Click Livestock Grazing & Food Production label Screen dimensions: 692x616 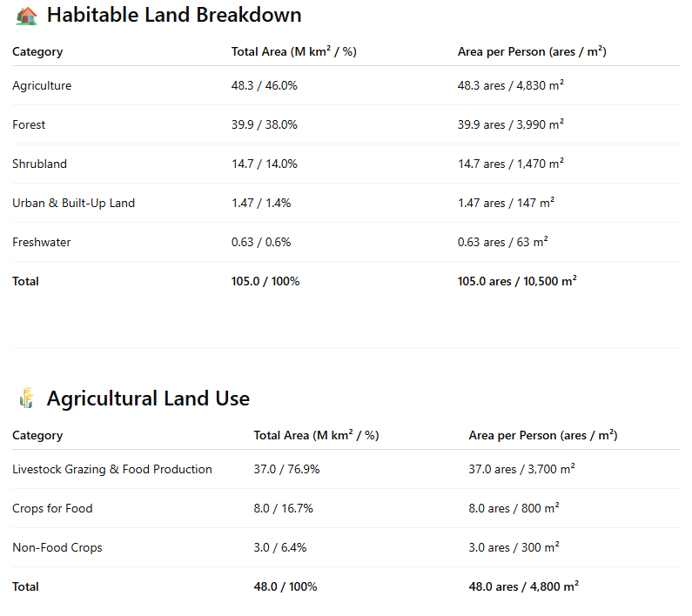[112, 469]
